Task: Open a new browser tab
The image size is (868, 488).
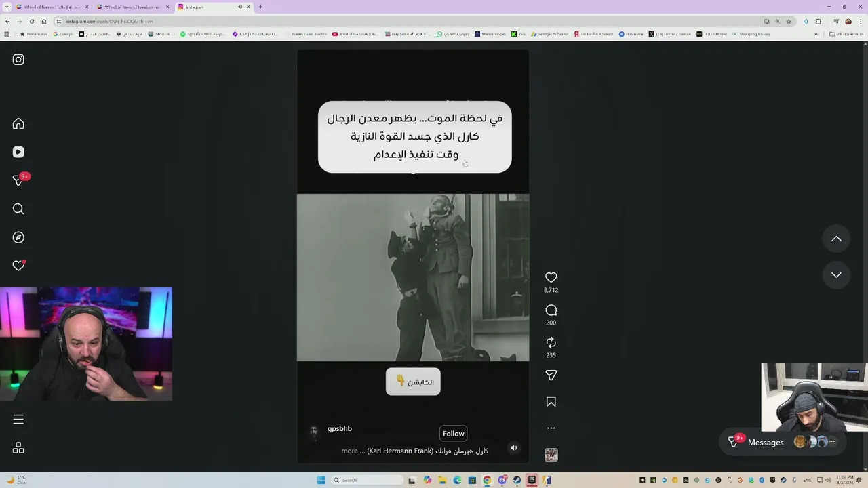Action: 260,7
